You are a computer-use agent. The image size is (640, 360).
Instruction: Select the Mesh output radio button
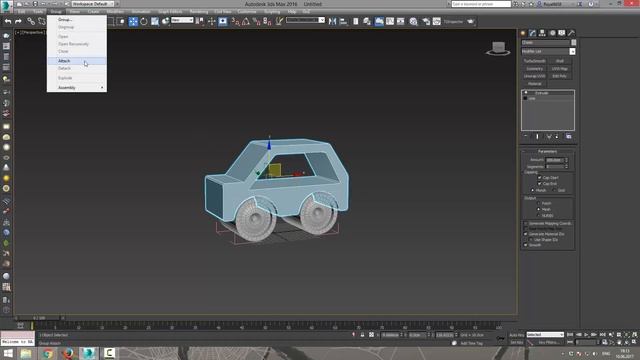(x=539, y=209)
